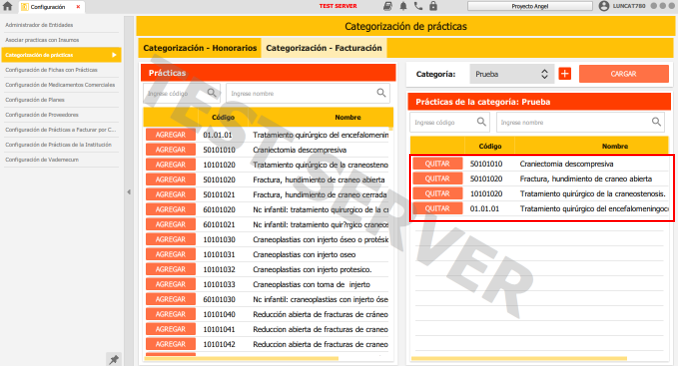Click the phone icon in top bar
The height and width of the screenshot is (366, 678).
point(418,6)
